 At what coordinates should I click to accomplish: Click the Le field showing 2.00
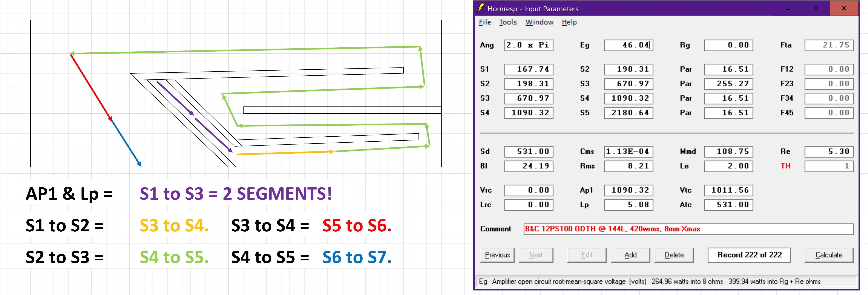click(x=729, y=166)
